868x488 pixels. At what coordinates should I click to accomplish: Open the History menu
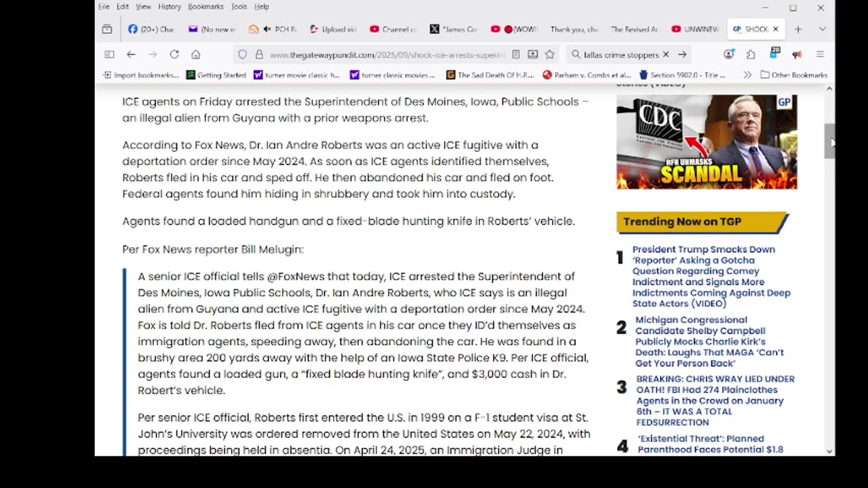click(170, 7)
